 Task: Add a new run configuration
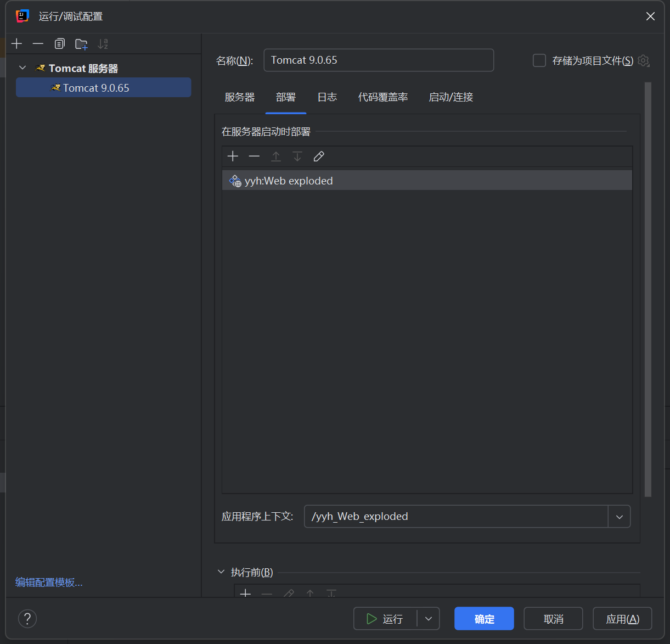16,43
